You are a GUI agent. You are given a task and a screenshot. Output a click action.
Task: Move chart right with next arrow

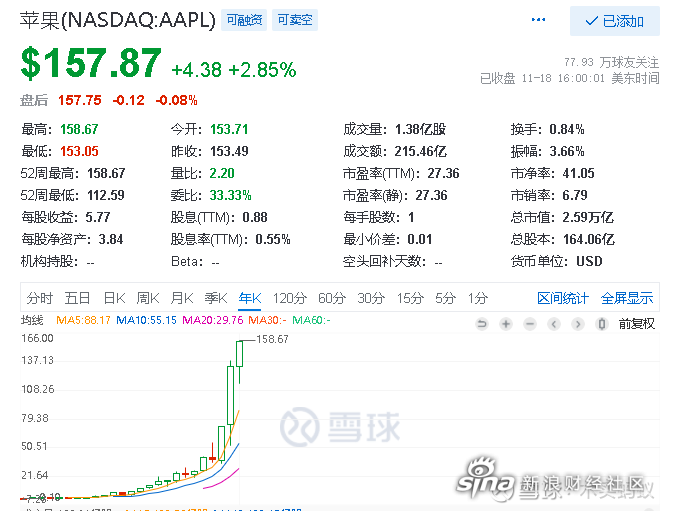pos(578,324)
